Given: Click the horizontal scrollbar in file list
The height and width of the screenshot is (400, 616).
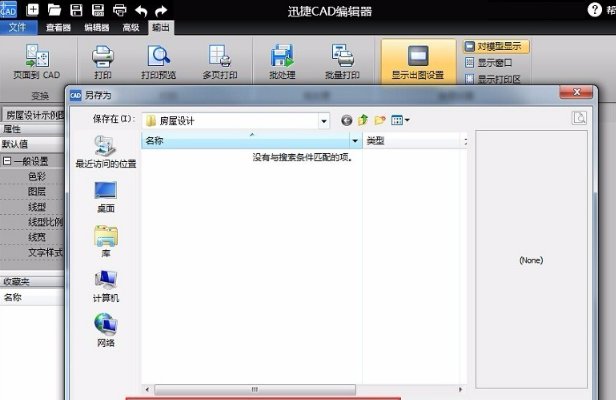Looking at the screenshot, I should point(255,389).
